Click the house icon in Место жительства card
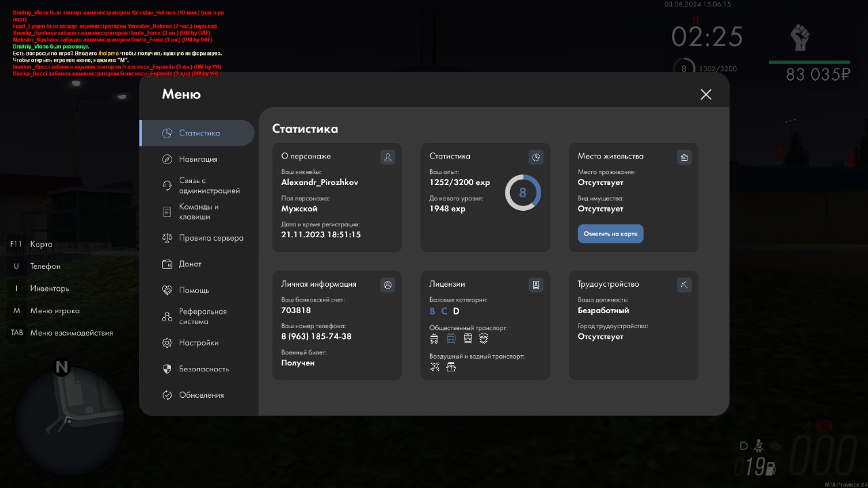 tap(684, 157)
